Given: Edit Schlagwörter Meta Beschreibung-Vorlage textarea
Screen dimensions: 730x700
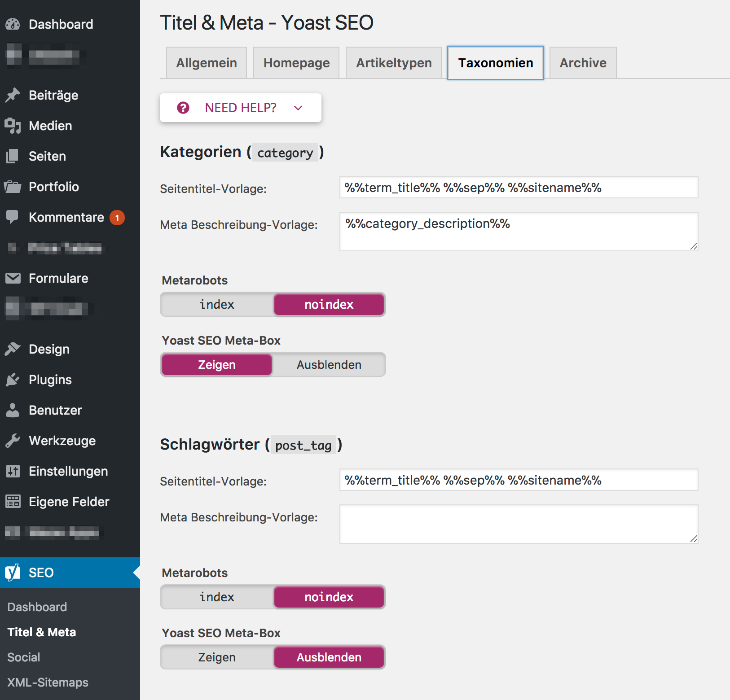Looking at the screenshot, I should click(x=519, y=524).
